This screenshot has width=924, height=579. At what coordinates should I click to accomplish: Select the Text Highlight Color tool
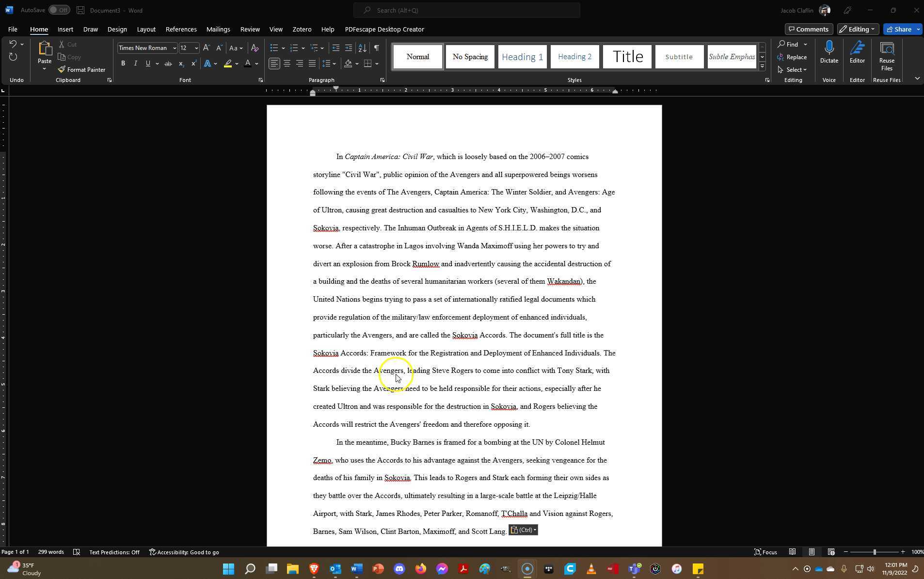(x=227, y=64)
